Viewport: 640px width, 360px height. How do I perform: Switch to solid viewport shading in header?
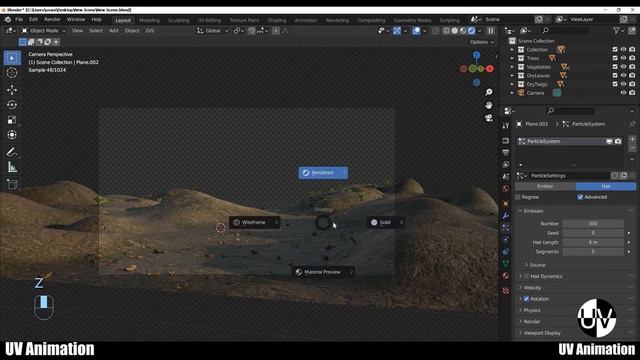tap(454, 31)
